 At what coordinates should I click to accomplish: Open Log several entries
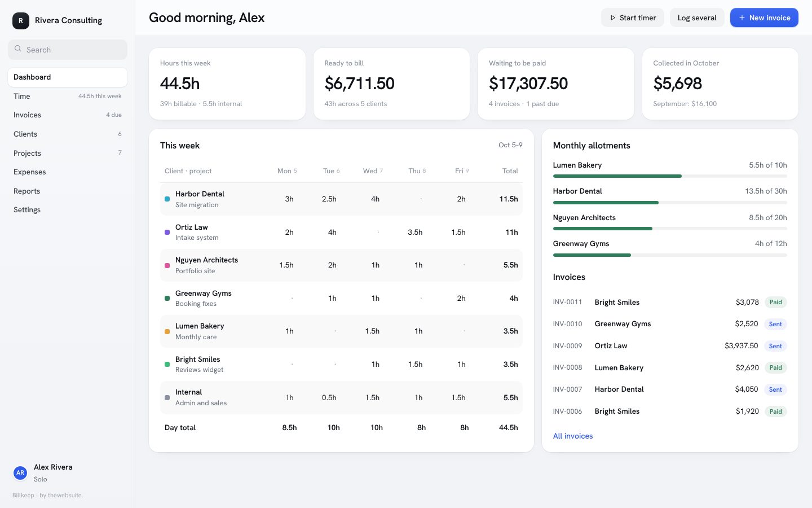[697, 17]
